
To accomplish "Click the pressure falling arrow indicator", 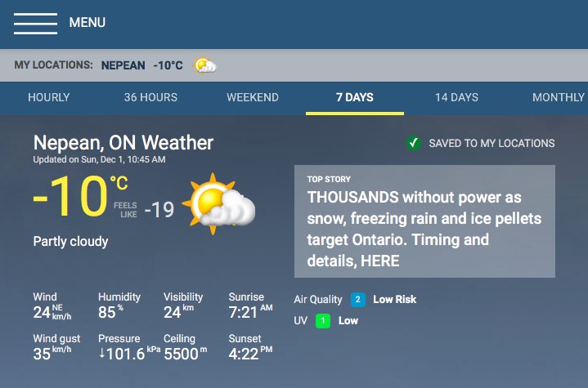I will click(x=101, y=353).
